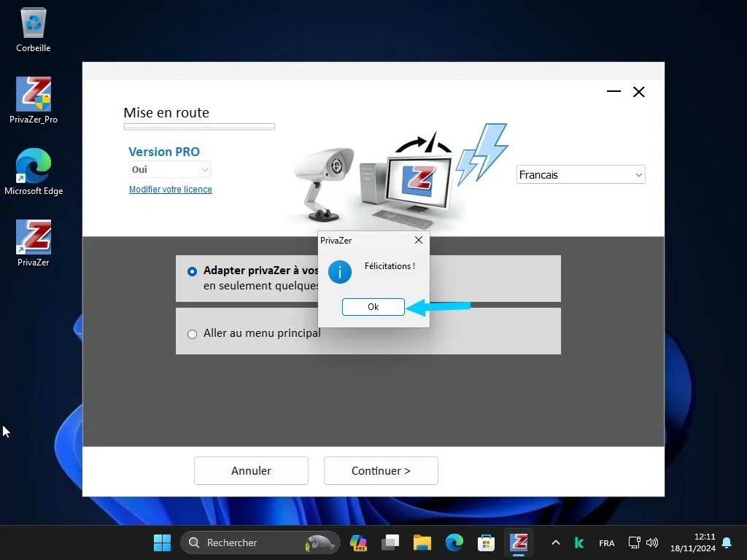Click the green K tray icon

pyautogui.click(x=578, y=542)
